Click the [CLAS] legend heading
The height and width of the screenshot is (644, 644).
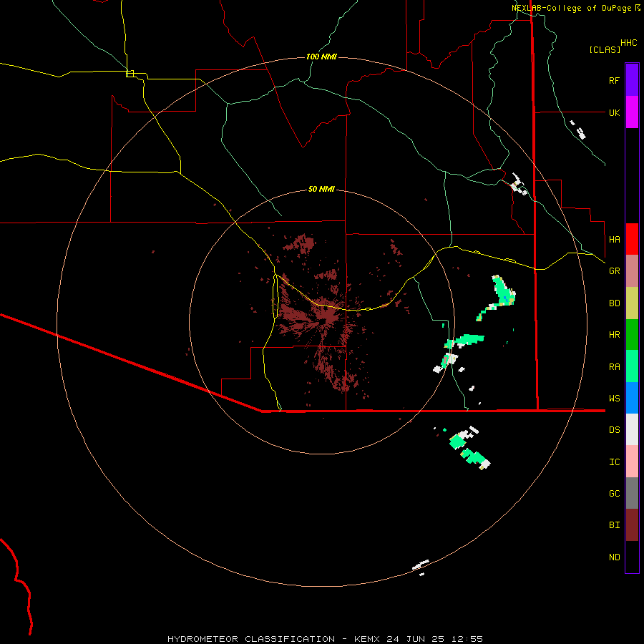pos(605,49)
